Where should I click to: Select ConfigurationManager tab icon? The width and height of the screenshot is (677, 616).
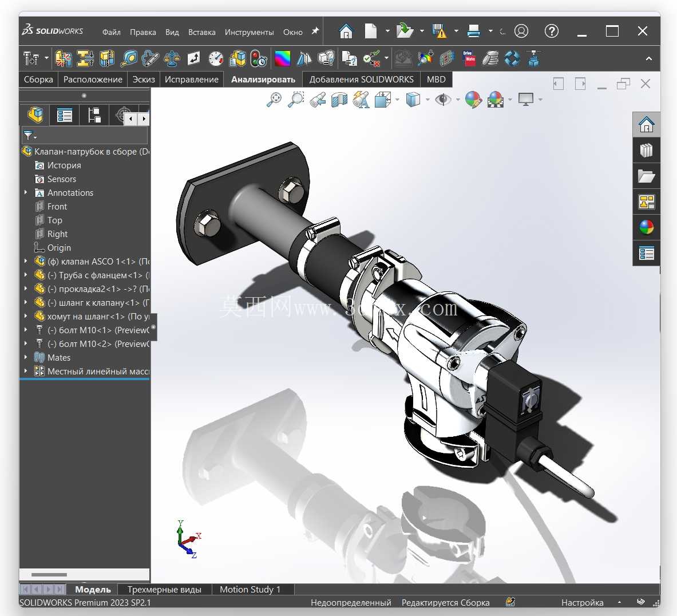click(94, 115)
